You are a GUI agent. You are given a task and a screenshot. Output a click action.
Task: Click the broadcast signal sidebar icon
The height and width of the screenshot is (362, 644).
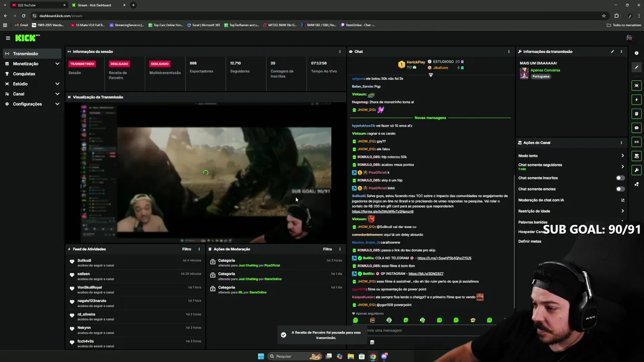tap(636, 142)
